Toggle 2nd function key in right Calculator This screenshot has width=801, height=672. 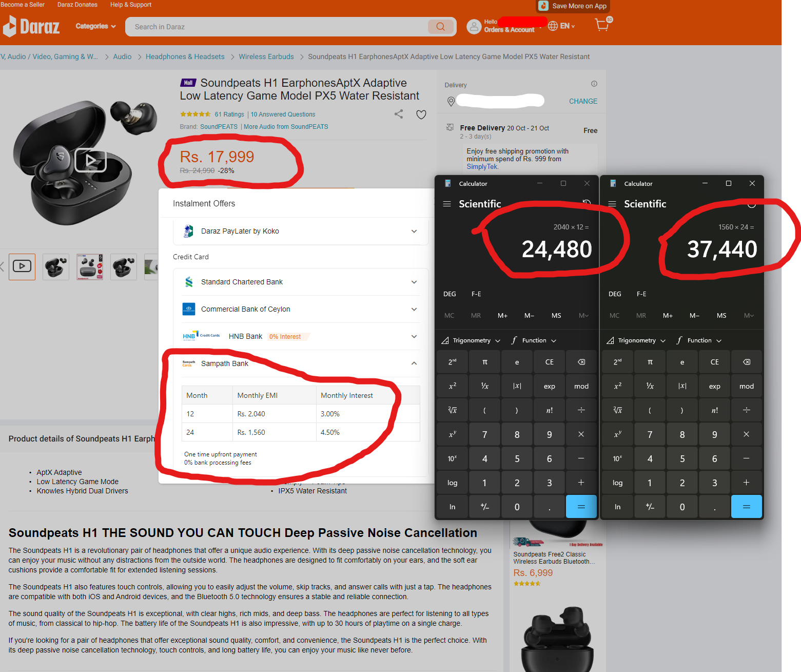point(618,362)
